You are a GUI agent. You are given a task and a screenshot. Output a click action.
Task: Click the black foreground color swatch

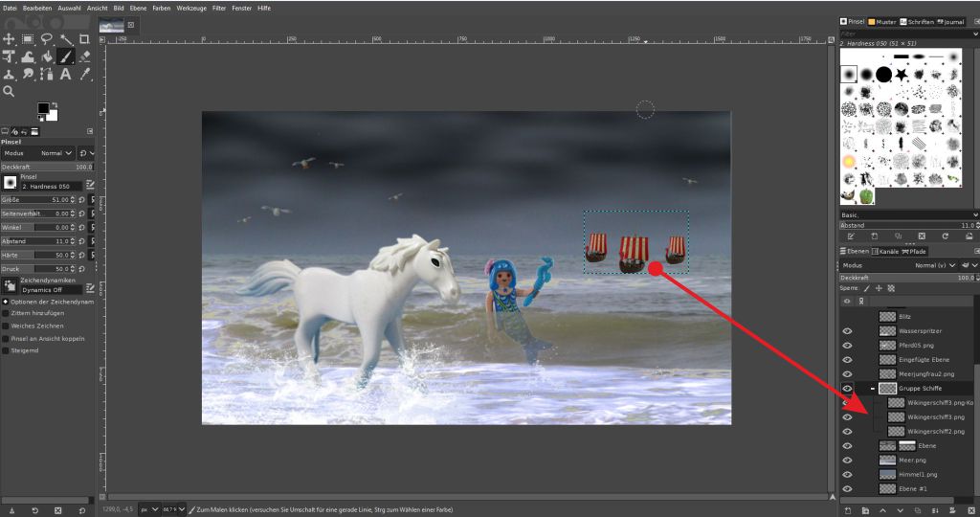(x=42, y=108)
